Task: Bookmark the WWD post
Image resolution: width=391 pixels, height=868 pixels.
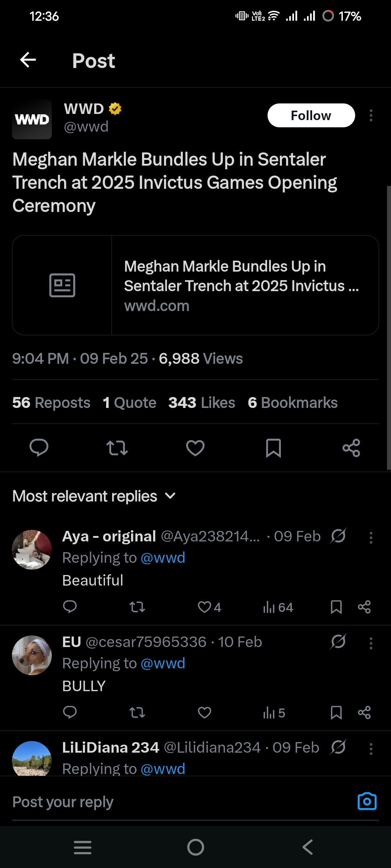Action: pyautogui.click(x=273, y=448)
